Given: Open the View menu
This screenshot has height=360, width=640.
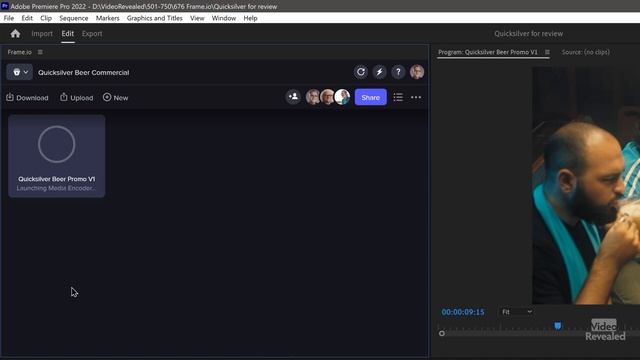Looking at the screenshot, I should pos(197,18).
